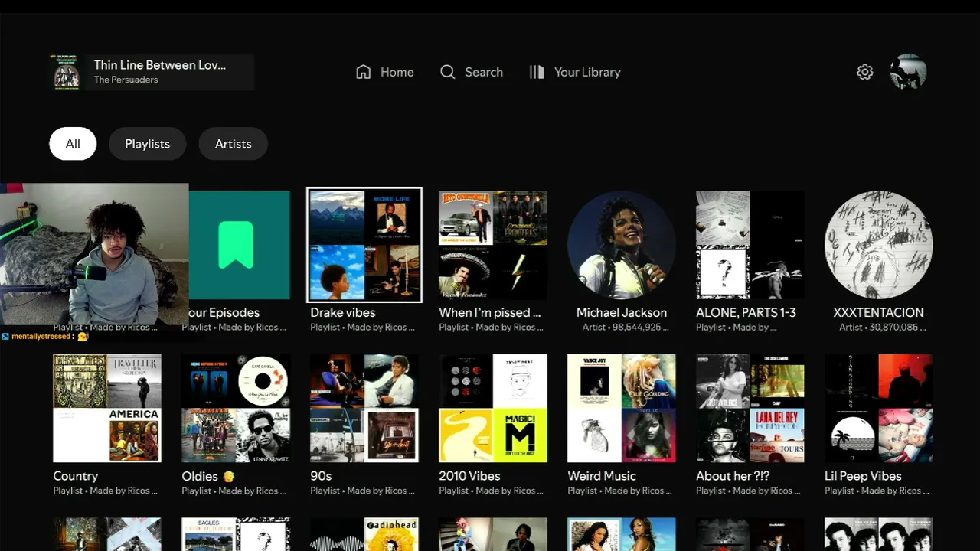Click the "XXXTENTACION" name text
Viewport: 980px width, 551px height.
click(879, 312)
